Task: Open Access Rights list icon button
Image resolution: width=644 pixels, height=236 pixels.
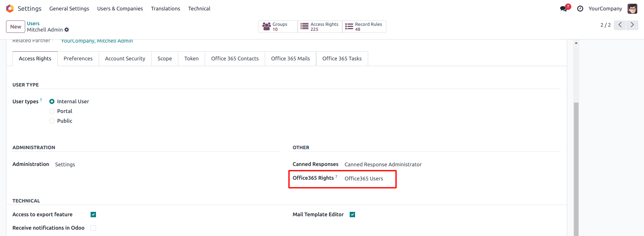Action: point(304,26)
